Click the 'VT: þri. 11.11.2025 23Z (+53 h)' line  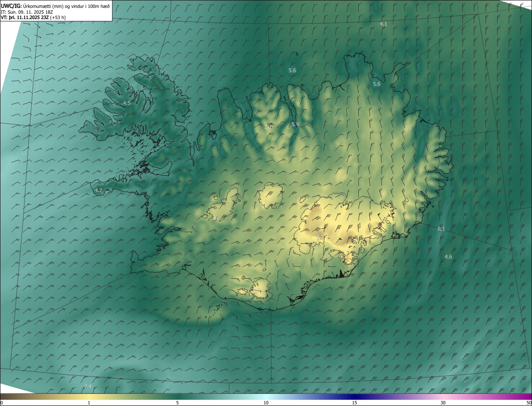click(33, 17)
